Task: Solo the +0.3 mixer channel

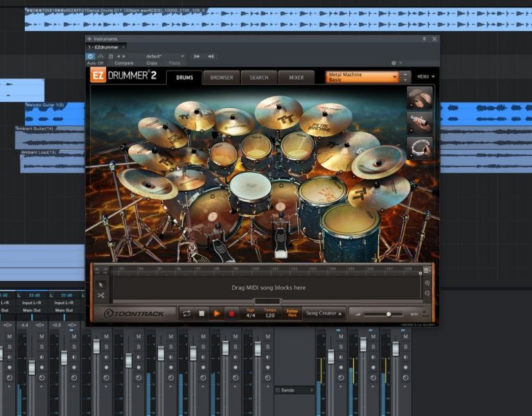Action: pos(74,347)
